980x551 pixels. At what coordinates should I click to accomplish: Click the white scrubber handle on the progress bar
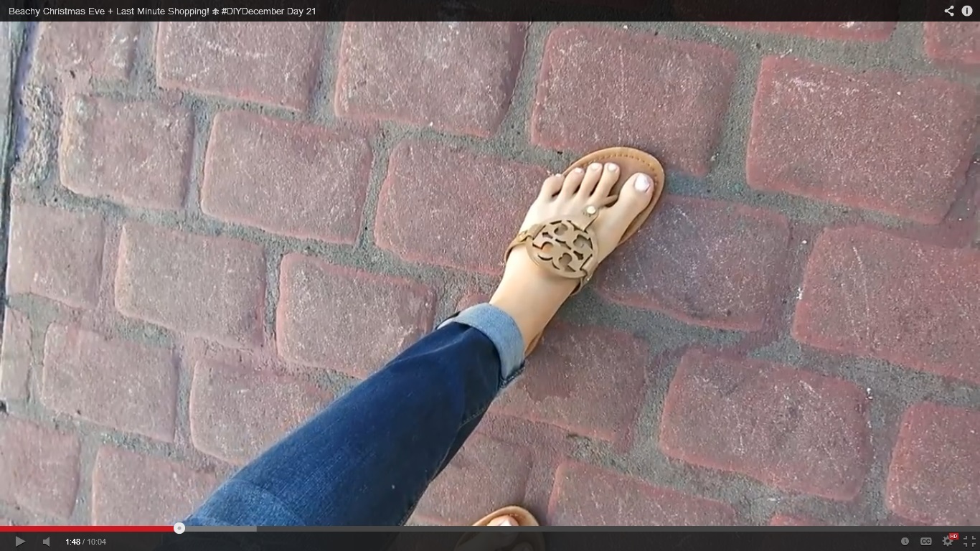179,528
